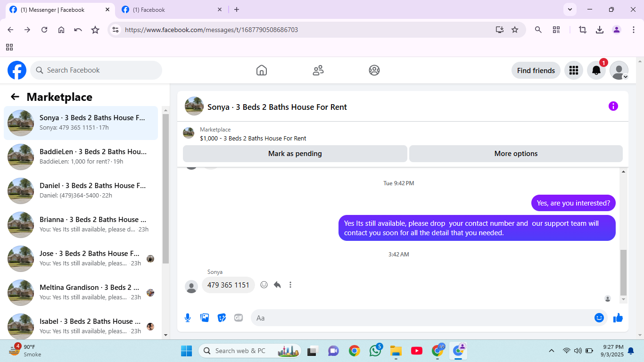Open the browser three-dot menu
Screen dimensions: 644x362
tap(634, 30)
